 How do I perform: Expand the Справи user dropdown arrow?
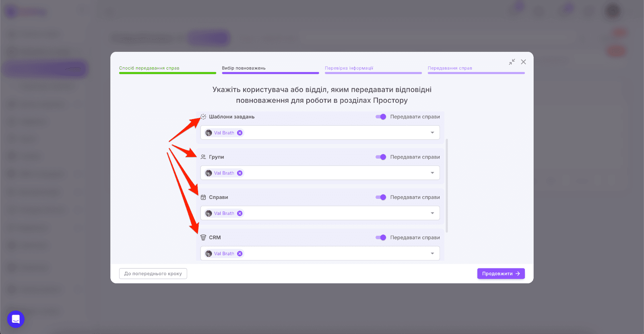click(432, 213)
